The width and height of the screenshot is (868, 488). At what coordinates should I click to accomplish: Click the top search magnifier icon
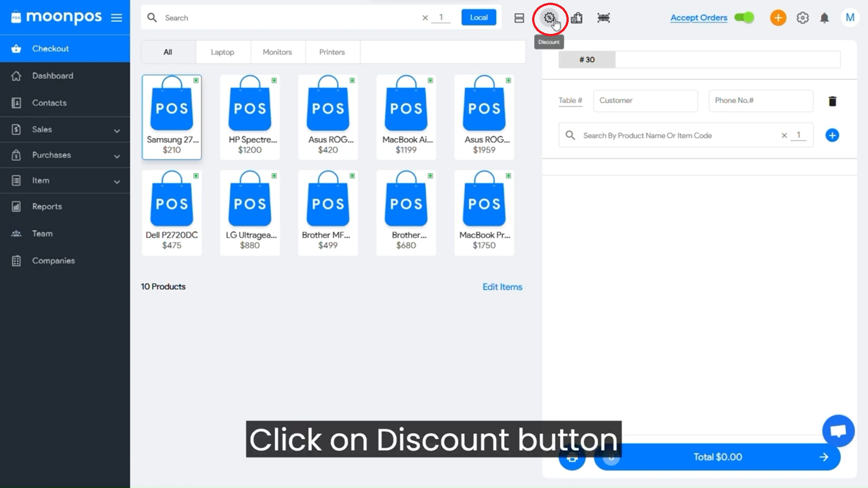[x=152, y=18]
